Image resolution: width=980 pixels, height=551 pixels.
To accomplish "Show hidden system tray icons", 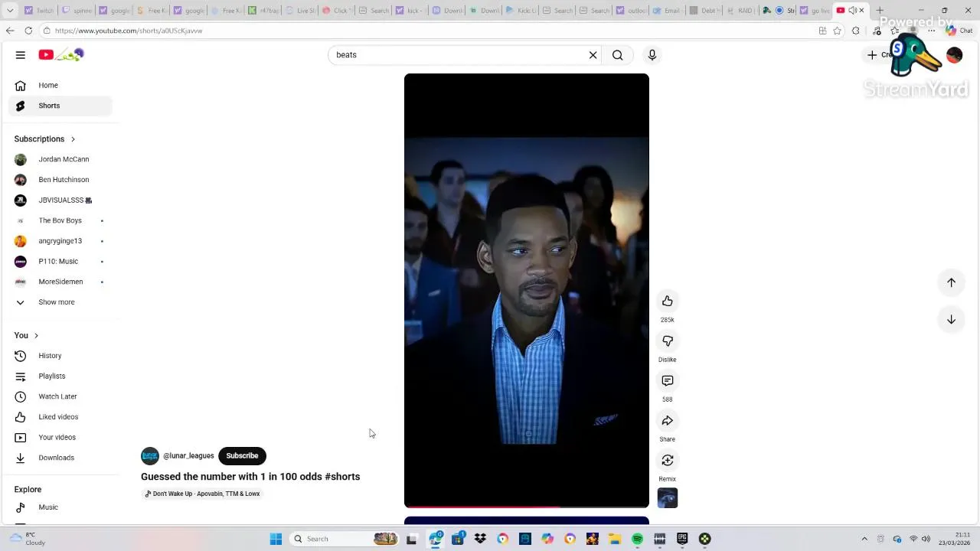I will (x=864, y=539).
